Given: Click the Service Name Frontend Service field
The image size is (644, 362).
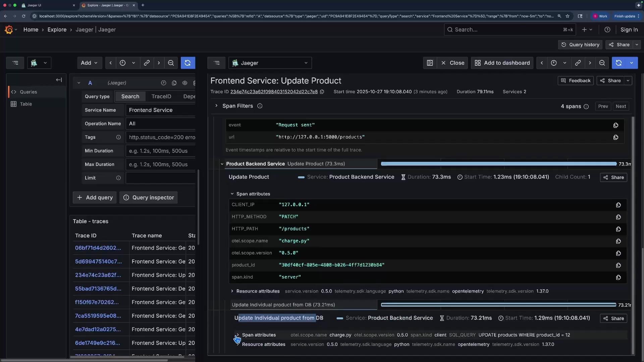Looking at the screenshot, I should [x=160, y=110].
